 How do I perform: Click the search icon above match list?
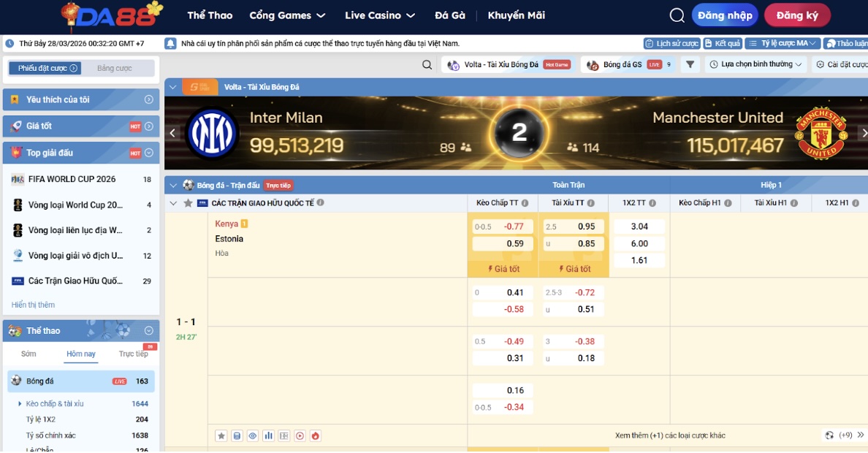(x=427, y=65)
